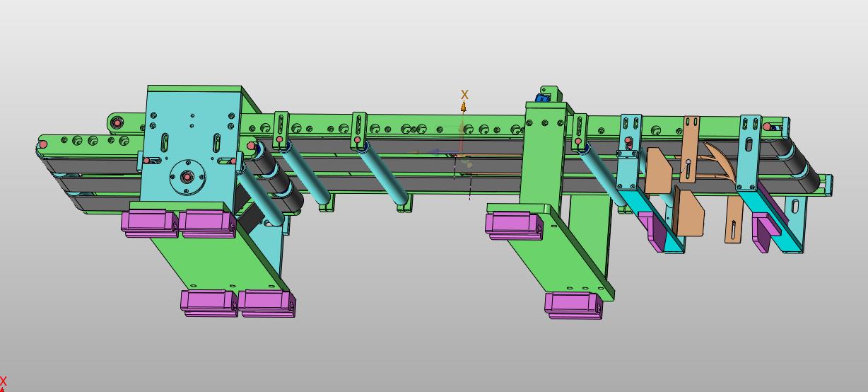
Task: Select the large cyan motor mounting plate
Action: tap(192, 146)
